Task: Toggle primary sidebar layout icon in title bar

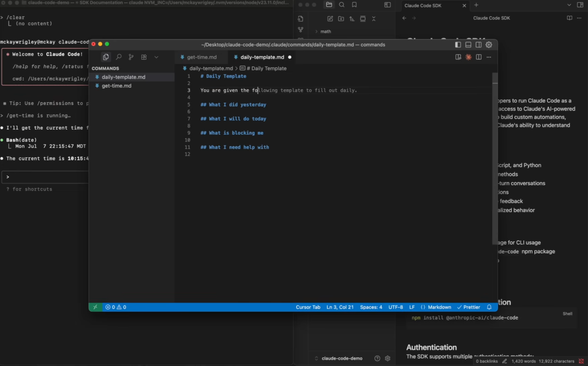Action: (458, 45)
